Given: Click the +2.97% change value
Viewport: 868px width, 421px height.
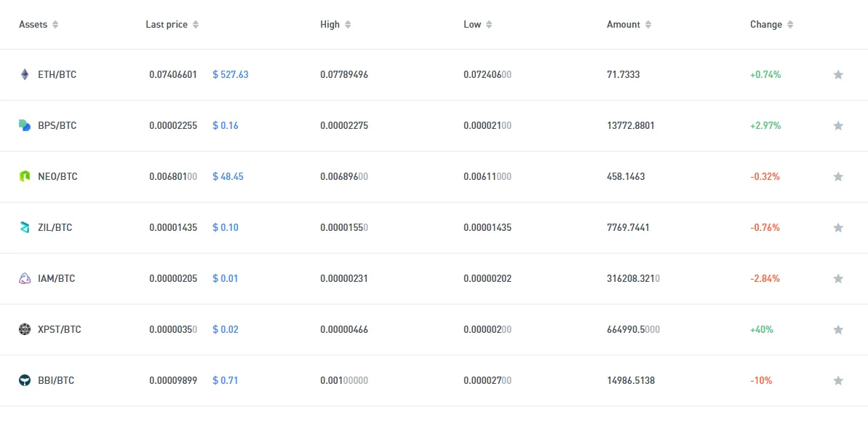Looking at the screenshot, I should 765,125.
